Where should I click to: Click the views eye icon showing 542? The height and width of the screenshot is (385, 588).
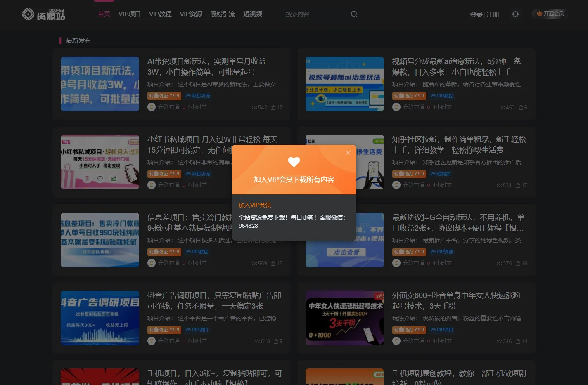pos(254,107)
